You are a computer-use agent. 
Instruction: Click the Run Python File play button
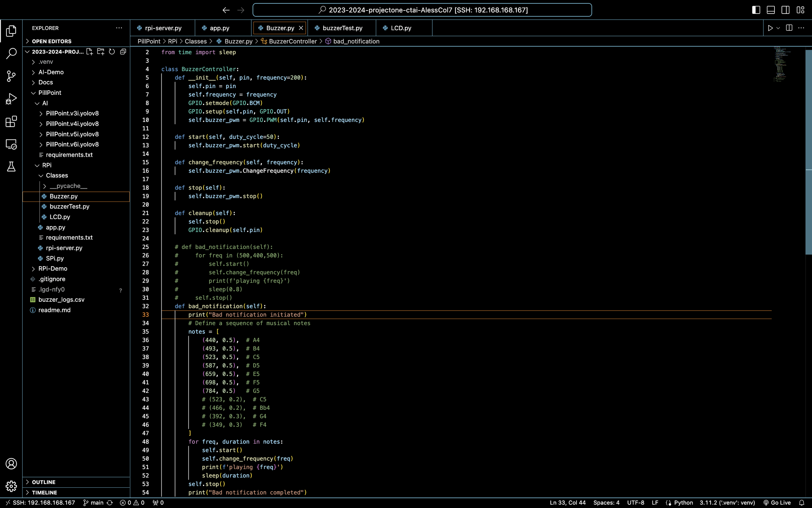770,28
